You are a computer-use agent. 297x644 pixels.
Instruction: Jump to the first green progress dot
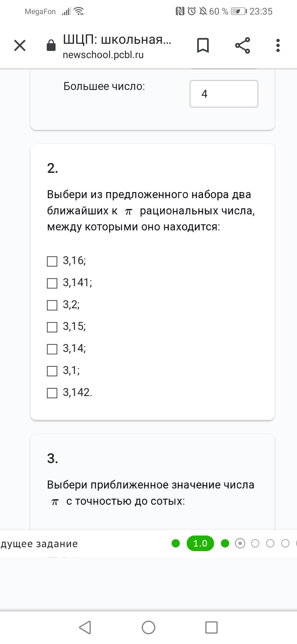[x=175, y=543]
